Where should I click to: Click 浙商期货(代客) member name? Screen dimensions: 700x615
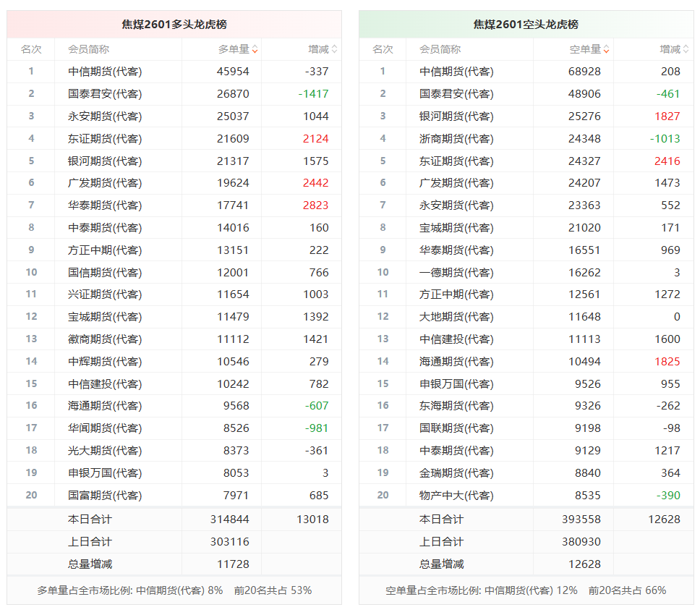pyautogui.click(x=456, y=138)
